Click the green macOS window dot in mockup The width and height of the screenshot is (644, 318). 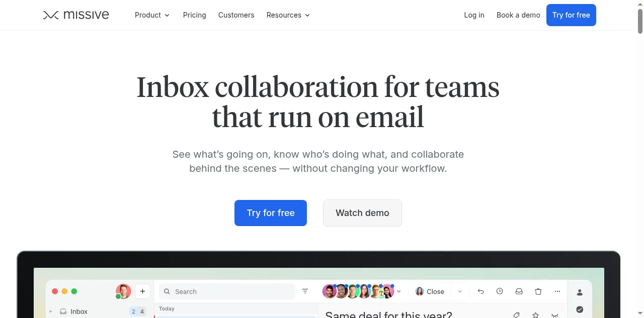tap(74, 291)
